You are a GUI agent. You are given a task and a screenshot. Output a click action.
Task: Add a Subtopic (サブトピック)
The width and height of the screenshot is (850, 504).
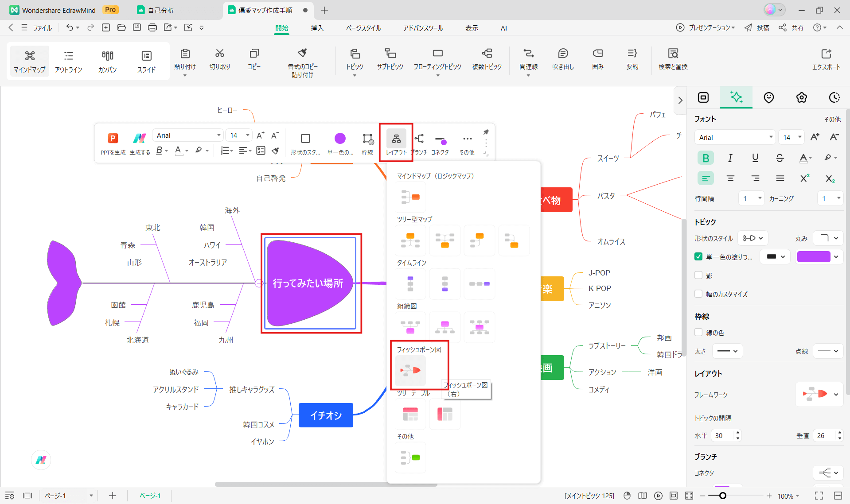pyautogui.click(x=390, y=59)
